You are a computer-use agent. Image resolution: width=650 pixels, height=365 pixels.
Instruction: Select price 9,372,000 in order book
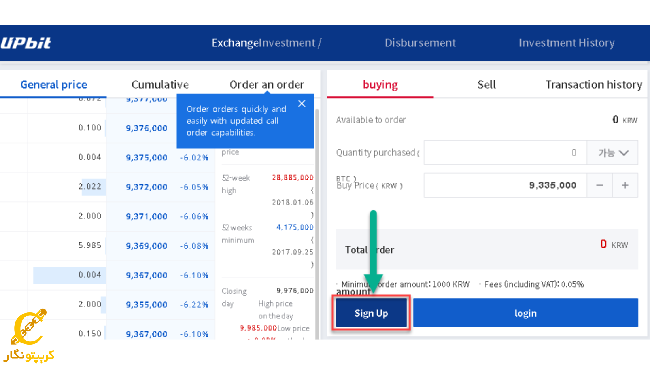pyautogui.click(x=146, y=187)
